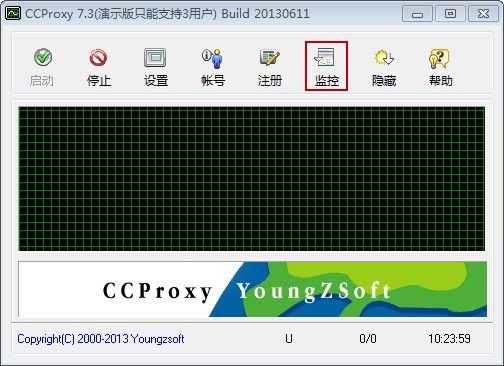Open 帐号 (Account) management

click(213, 67)
